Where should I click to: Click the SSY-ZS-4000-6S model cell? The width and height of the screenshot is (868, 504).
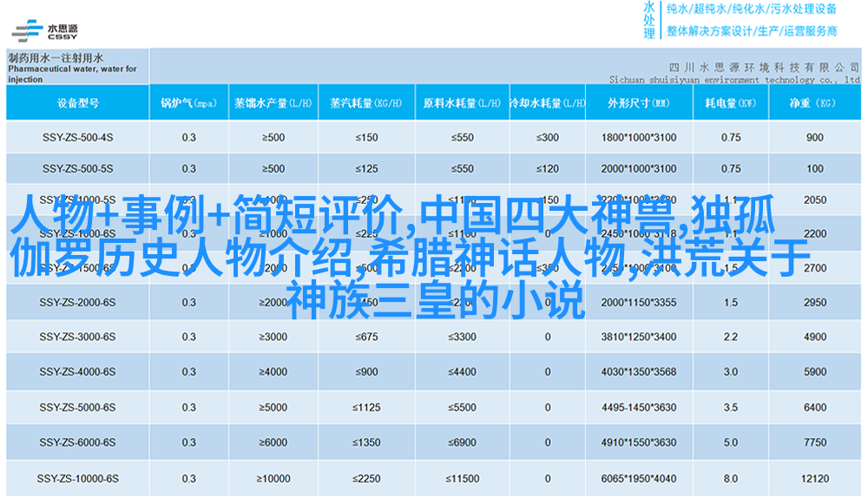(x=77, y=372)
